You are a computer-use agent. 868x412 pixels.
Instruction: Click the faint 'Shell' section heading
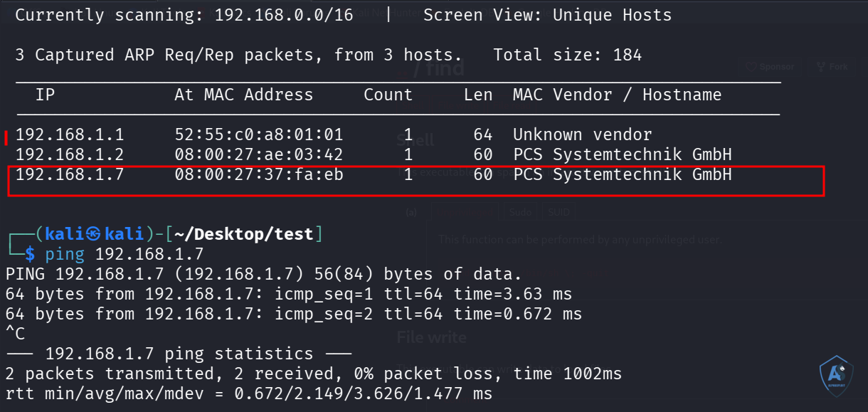(x=415, y=140)
